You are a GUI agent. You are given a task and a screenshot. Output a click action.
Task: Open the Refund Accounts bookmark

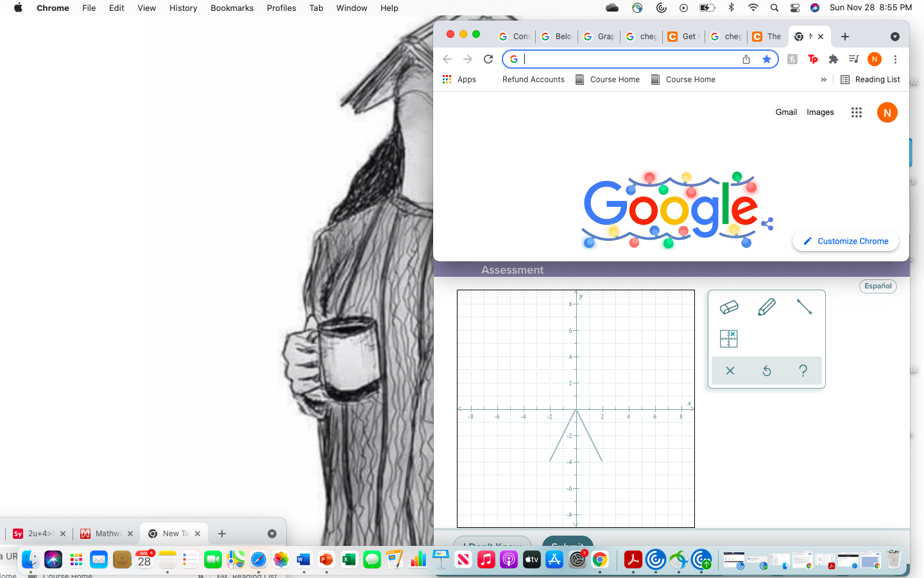(533, 79)
